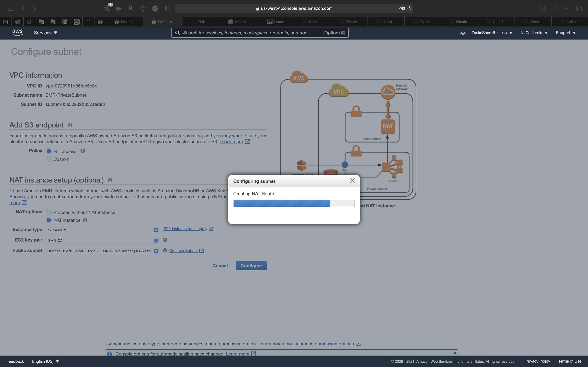This screenshot has width=588, height=367.
Task: Click the Creating NAT Route progress bar
Action: pyautogui.click(x=294, y=203)
